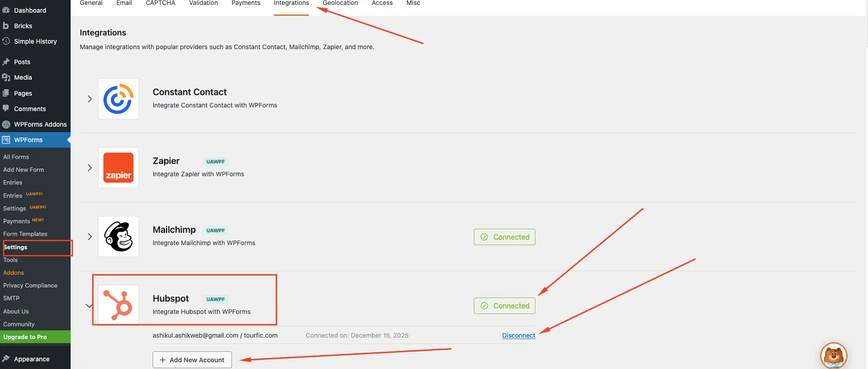Open the WPForms mascot help bubble
The height and width of the screenshot is (369, 868).
(833, 356)
